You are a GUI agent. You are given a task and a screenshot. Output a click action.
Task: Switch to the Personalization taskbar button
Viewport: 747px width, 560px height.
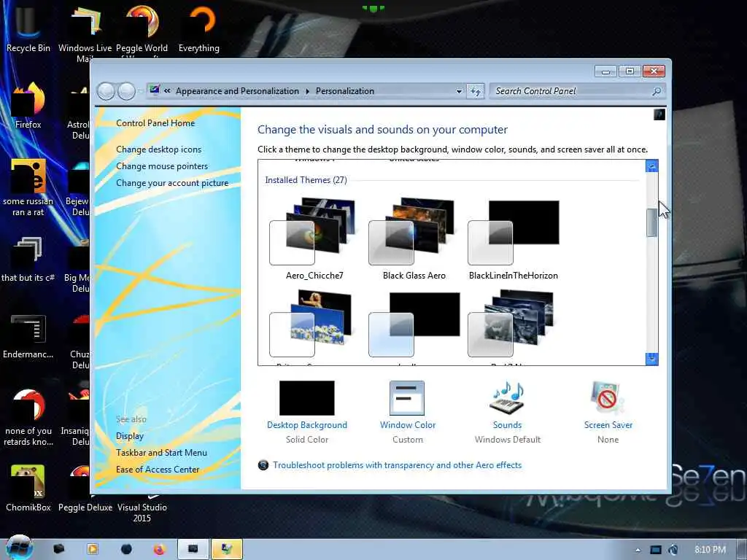click(x=227, y=550)
